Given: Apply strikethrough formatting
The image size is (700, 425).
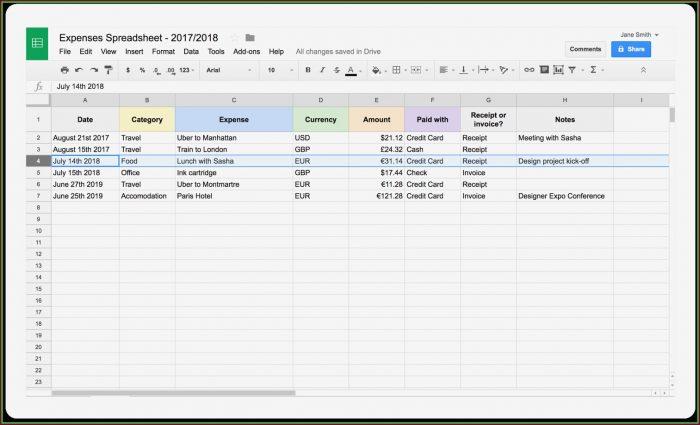Looking at the screenshot, I should coord(337,70).
